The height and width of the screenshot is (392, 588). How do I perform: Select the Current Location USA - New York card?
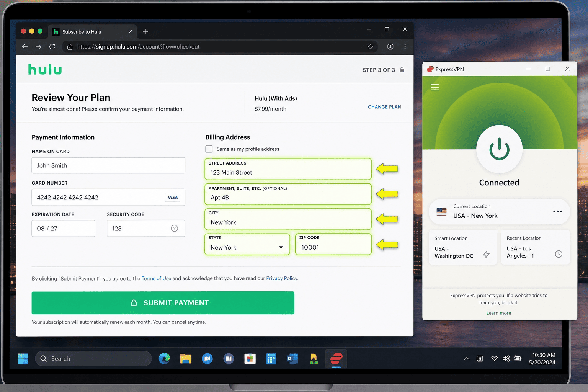(x=499, y=211)
